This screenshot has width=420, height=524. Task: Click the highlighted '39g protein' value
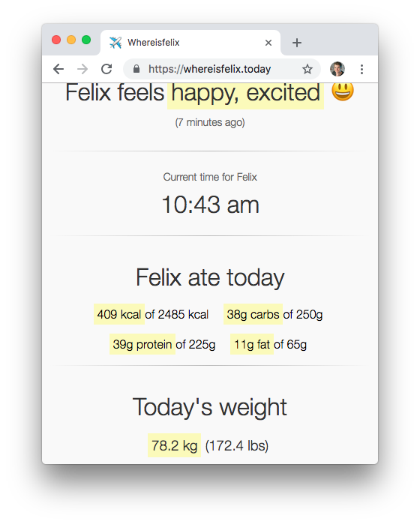(142, 344)
